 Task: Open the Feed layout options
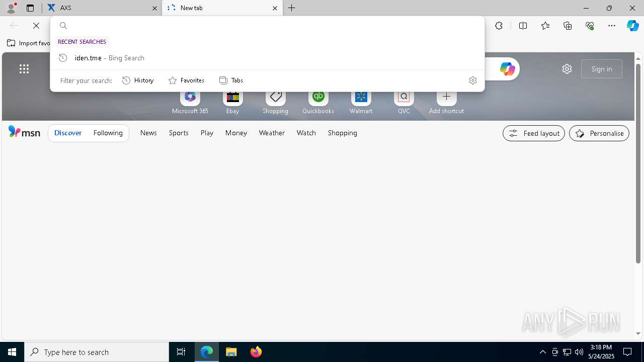coord(534,133)
